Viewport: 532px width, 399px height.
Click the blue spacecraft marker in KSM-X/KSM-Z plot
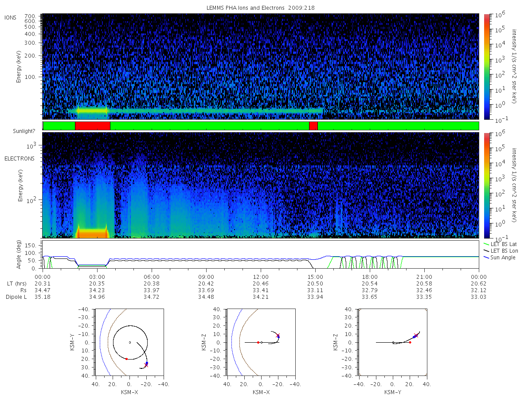(x=278, y=337)
